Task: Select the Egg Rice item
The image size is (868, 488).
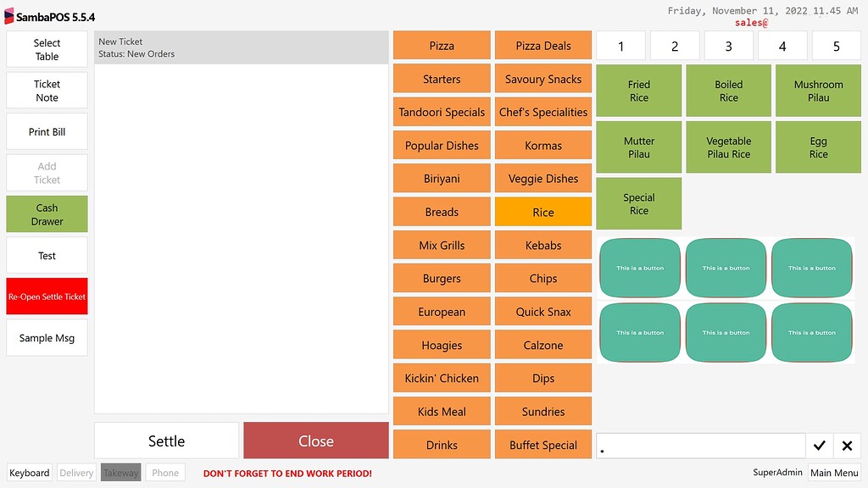Action: click(817, 147)
